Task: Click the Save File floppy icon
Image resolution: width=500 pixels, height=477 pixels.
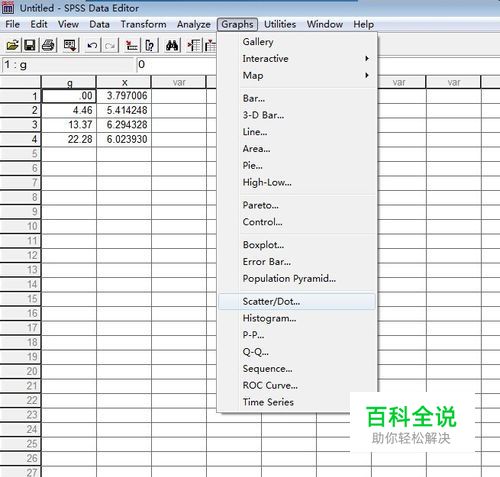Action: point(30,45)
